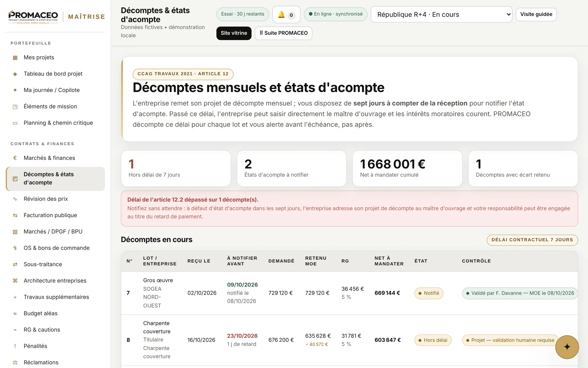Go to Budget aléas section
The image size is (588, 368).
[55, 313]
